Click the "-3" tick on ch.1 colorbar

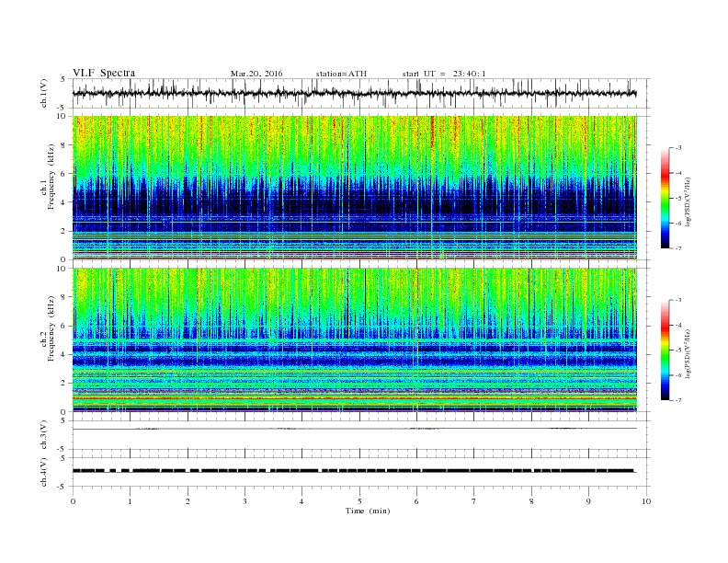678,148
